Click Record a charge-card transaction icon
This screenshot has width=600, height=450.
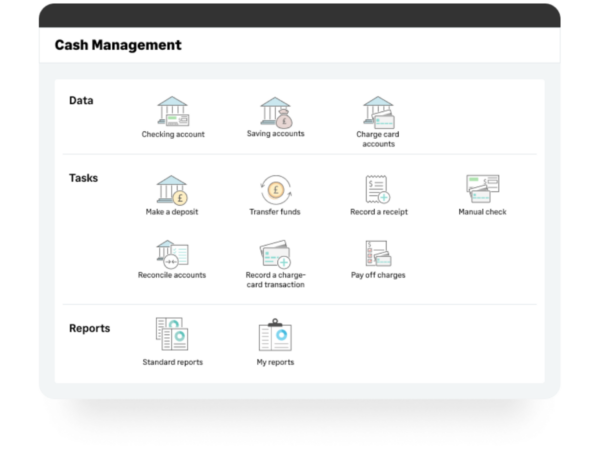tap(275, 254)
